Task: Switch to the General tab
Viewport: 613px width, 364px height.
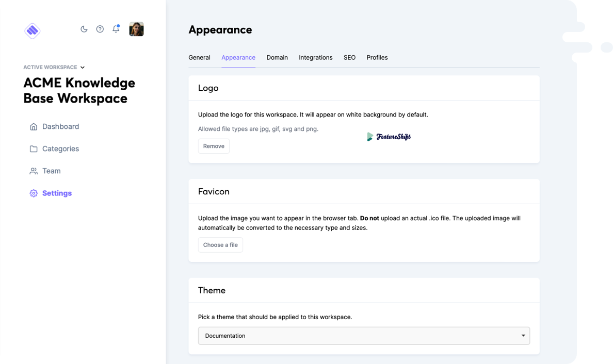Action: coord(199,58)
